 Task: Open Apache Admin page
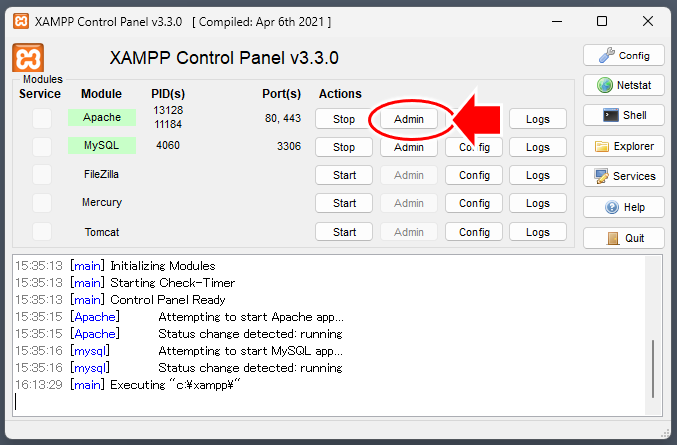click(408, 119)
